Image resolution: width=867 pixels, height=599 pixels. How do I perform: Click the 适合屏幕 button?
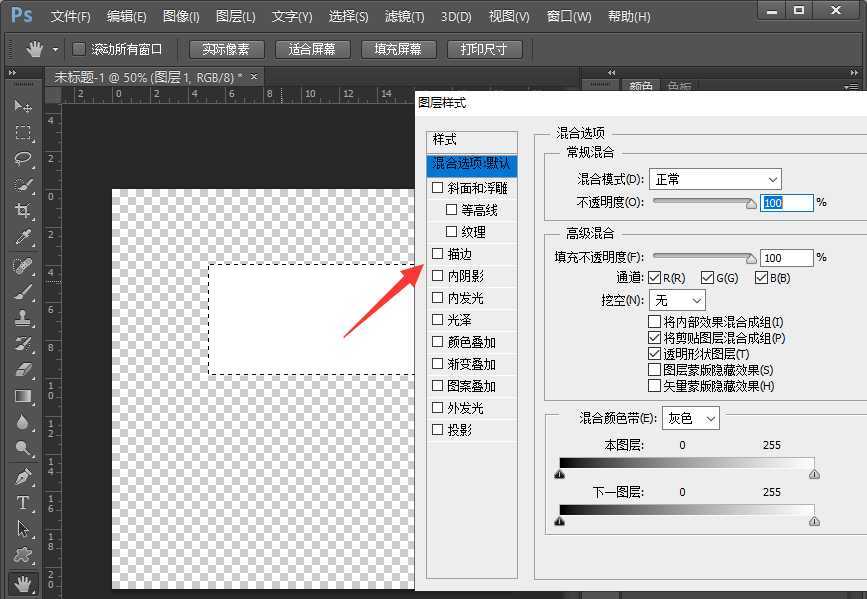point(312,49)
